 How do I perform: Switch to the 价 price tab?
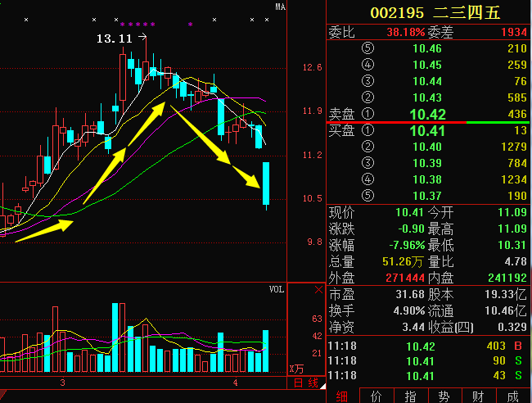pos(376,396)
